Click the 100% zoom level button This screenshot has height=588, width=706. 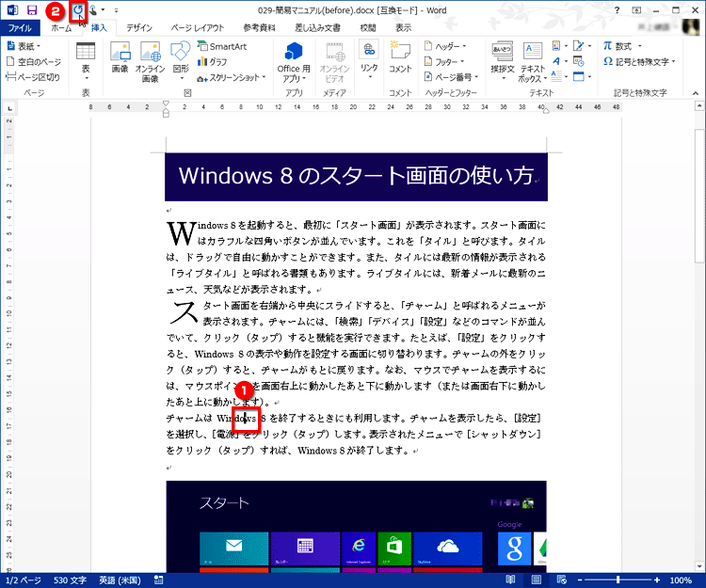(x=681, y=580)
